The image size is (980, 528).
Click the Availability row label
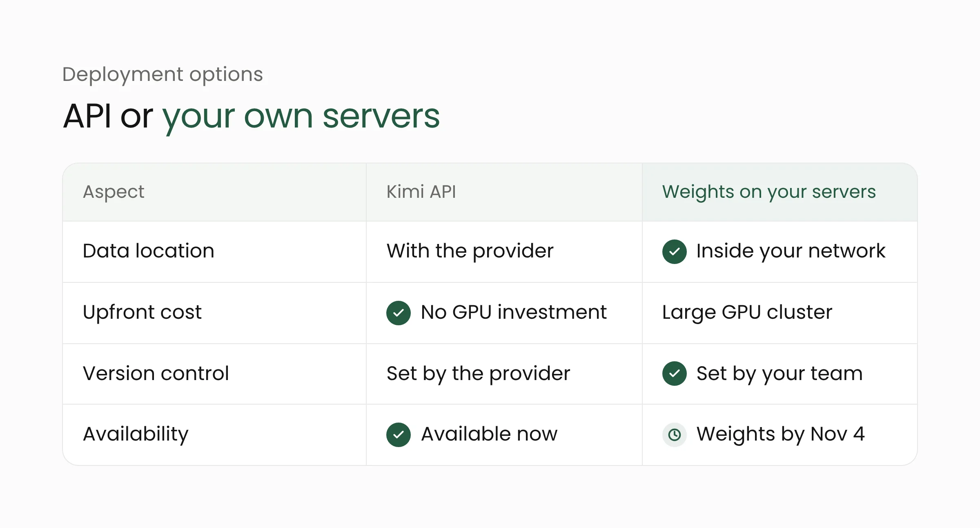pyautogui.click(x=136, y=434)
